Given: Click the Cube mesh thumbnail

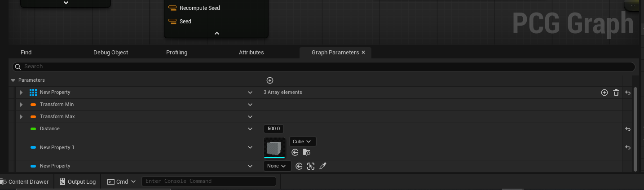Looking at the screenshot, I should (x=274, y=148).
